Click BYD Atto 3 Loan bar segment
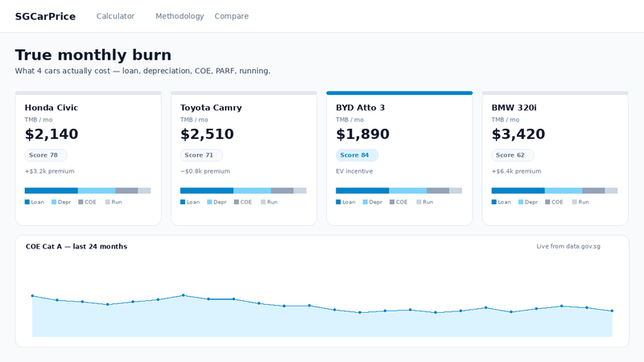This screenshot has width=644, height=362. click(362, 191)
